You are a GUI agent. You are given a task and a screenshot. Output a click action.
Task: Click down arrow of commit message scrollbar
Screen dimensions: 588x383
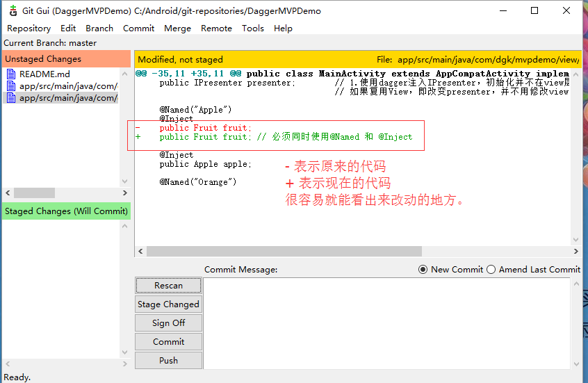pos(576,364)
